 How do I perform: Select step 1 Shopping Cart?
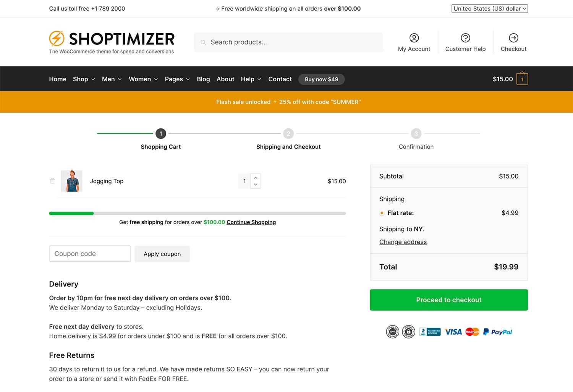(x=161, y=133)
